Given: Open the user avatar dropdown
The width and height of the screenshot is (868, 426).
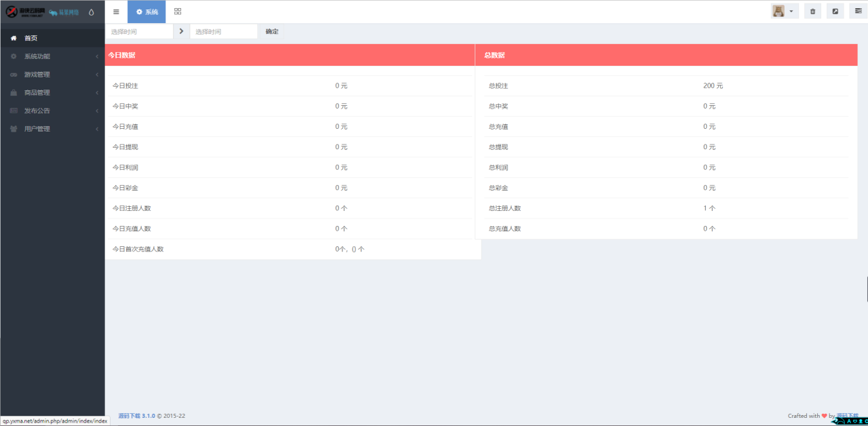Looking at the screenshot, I should click(785, 12).
